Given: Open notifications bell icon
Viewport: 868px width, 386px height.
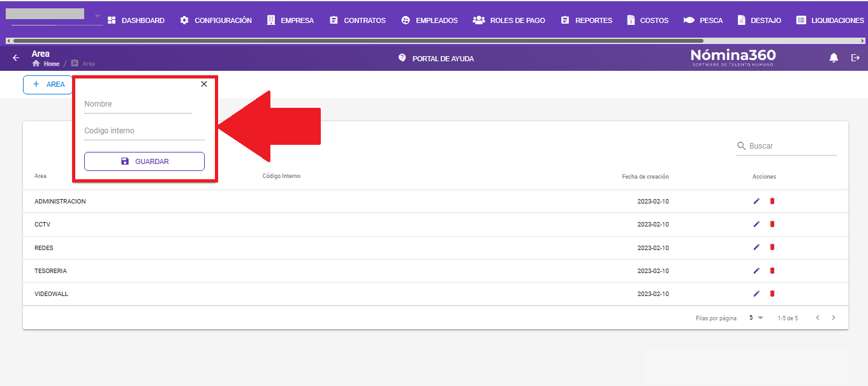Looking at the screenshot, I should click(834, 58).
